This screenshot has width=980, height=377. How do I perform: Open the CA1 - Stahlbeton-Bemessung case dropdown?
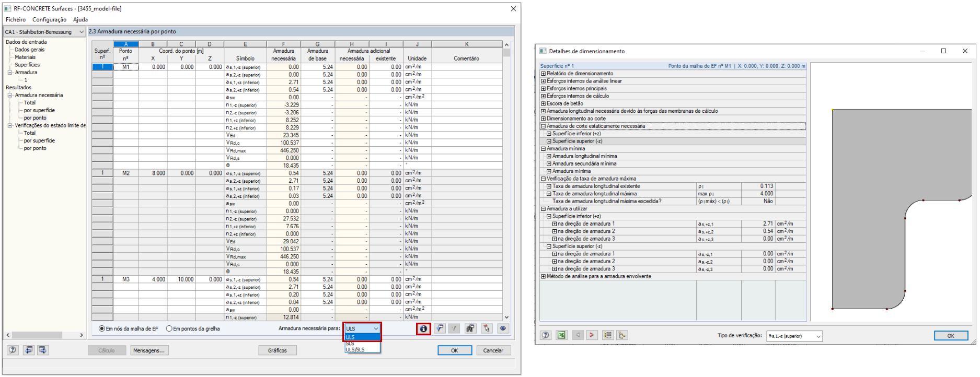point(44,32)
